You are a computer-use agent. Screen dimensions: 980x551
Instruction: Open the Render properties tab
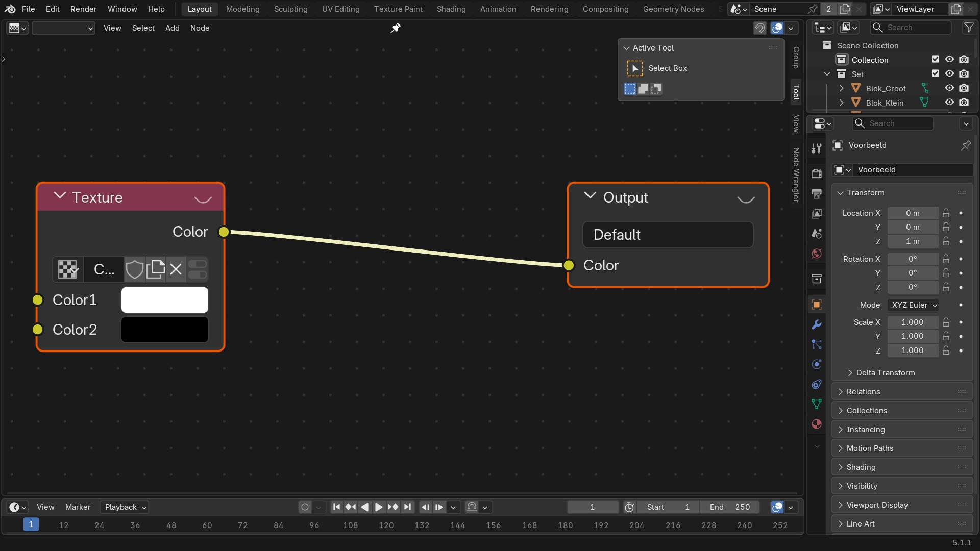point(817,173)
